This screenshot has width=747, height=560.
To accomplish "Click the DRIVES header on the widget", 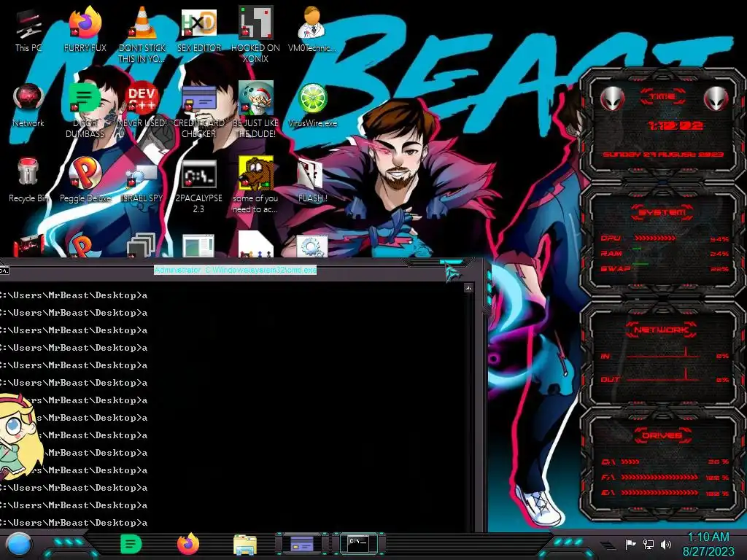I will [x=662, y=435].
